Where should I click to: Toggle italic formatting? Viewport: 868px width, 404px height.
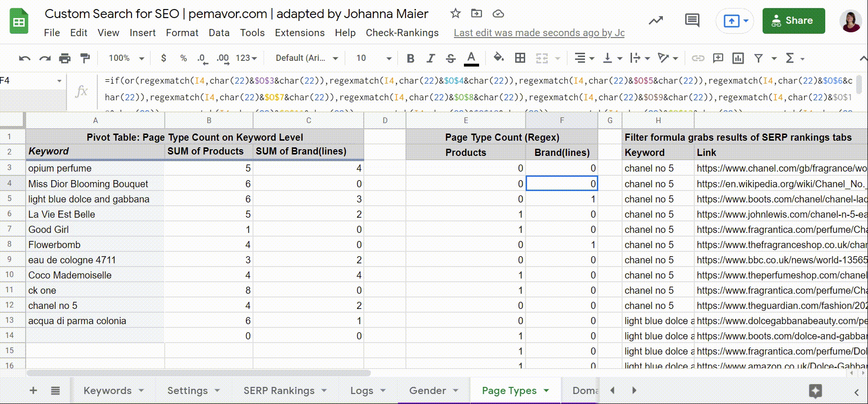431,58
